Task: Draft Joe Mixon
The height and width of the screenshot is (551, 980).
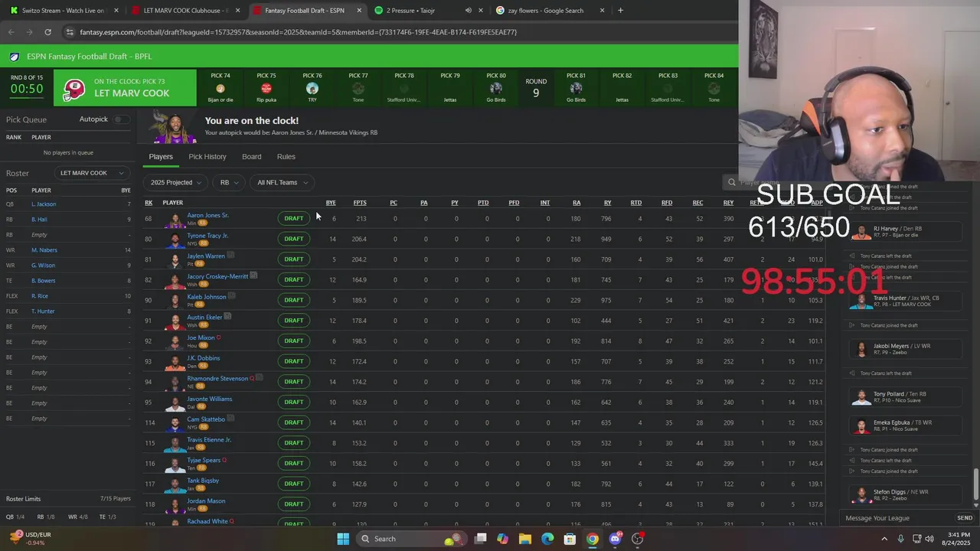Action: click(x=294, y=341)
